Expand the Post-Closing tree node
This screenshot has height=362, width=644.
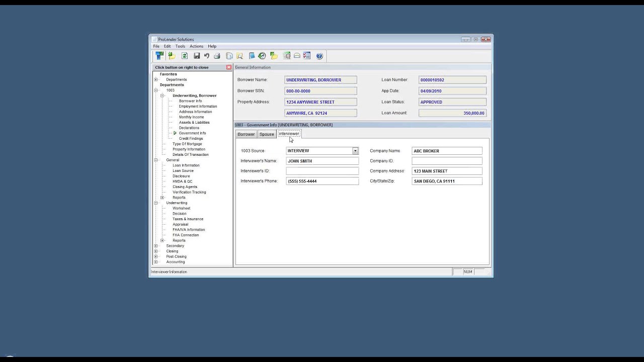point(156,256)
